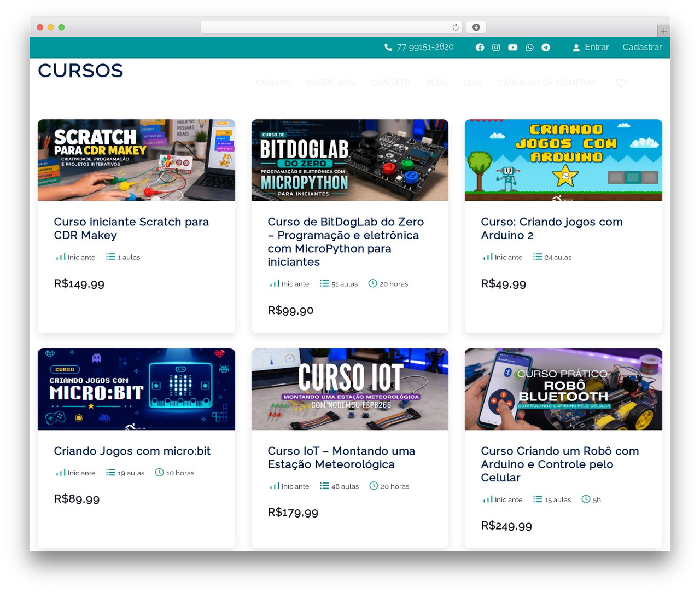Open the Telegram social icon
Screen dimensions: 700x593
pos(546,48)
